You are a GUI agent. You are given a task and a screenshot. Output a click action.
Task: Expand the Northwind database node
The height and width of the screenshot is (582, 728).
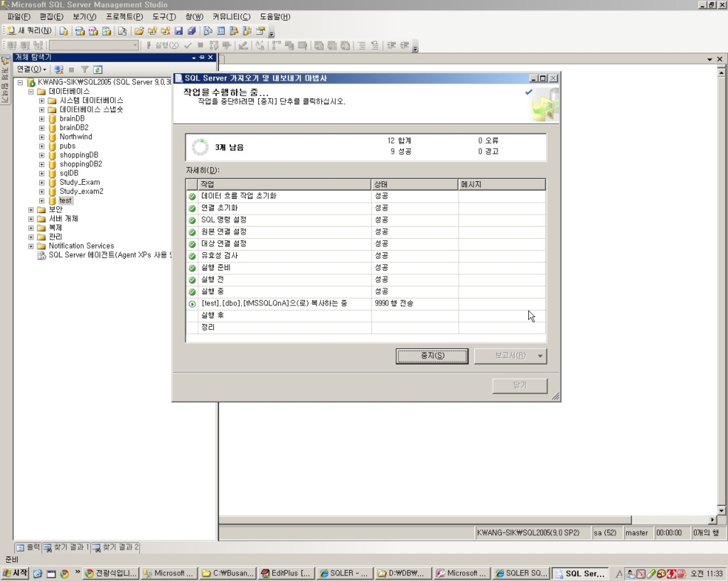point(42,137)
